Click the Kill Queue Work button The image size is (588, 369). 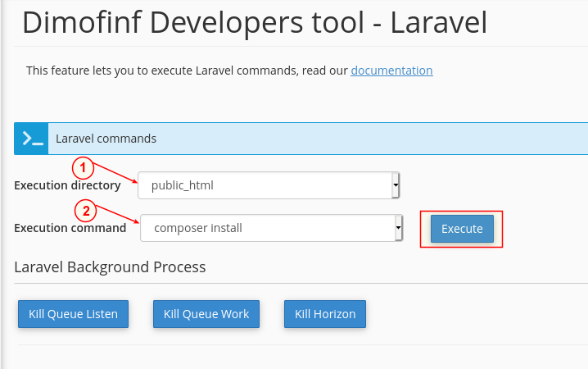(x=206, y=314)
